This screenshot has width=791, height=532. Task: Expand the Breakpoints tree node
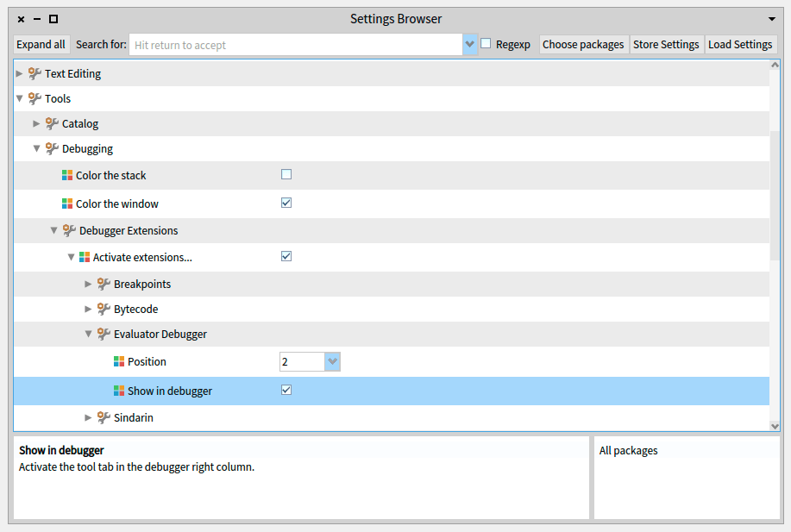[x=88, y=285]
